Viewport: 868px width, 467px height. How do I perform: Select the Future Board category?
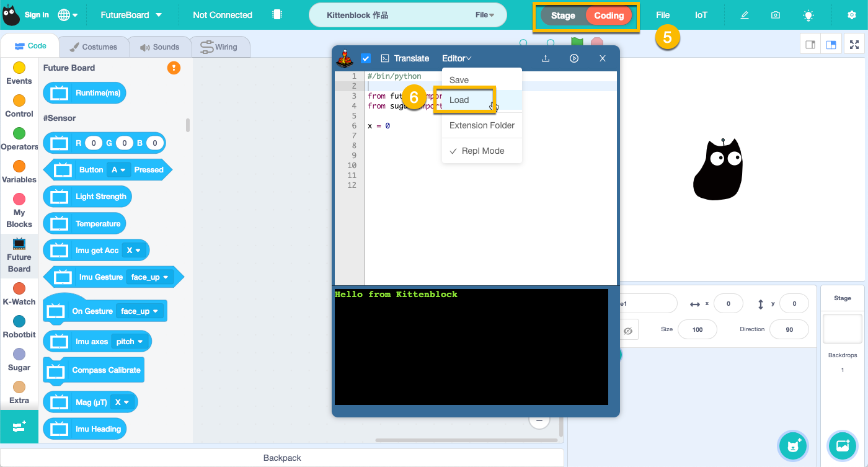click(x=19, y=255)
